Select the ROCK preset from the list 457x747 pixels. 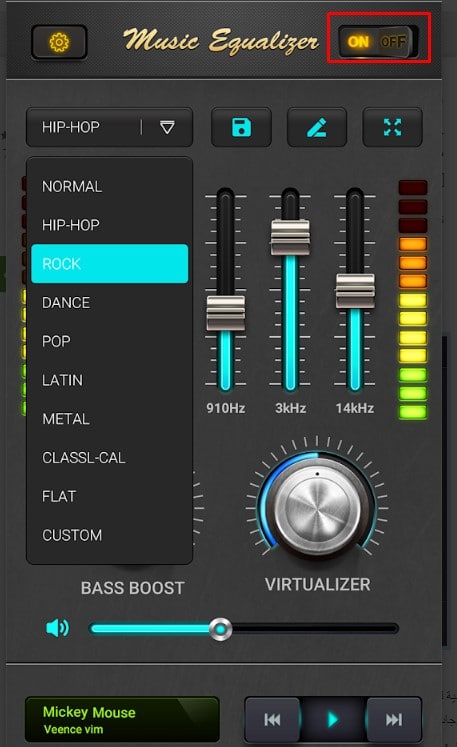[x=110, y=263]
